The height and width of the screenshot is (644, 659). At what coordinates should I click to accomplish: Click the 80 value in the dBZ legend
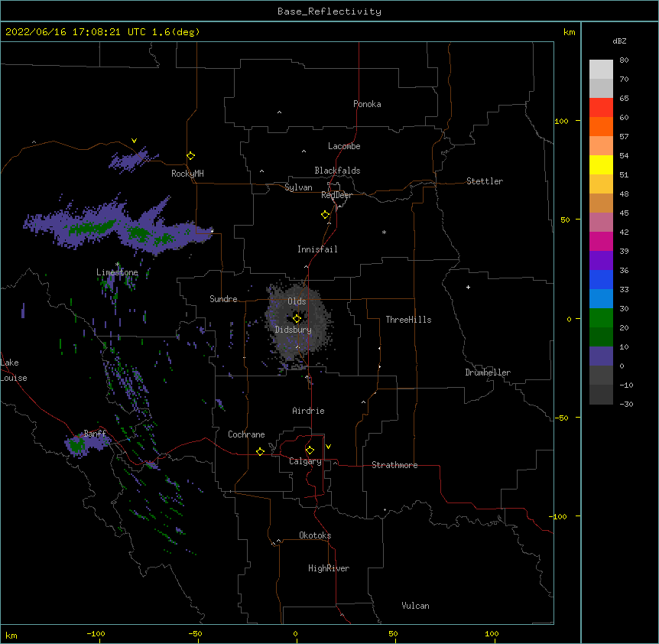(x=624, y=60)
